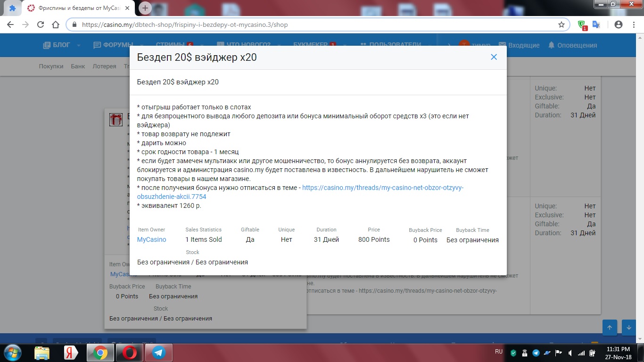Image resolution: width=644 pixels, height=362 pixels.
Task: Jump to page top with up arrow button
Action: [x=610, y=328]
